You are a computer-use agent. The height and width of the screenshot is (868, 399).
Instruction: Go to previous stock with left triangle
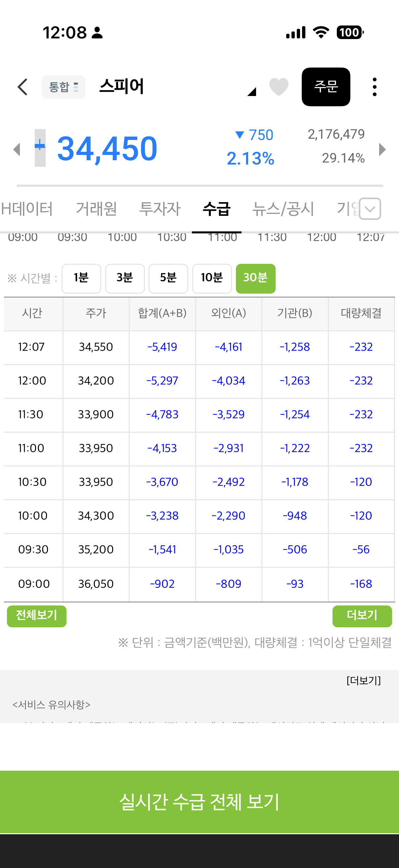tap(17, 149)
